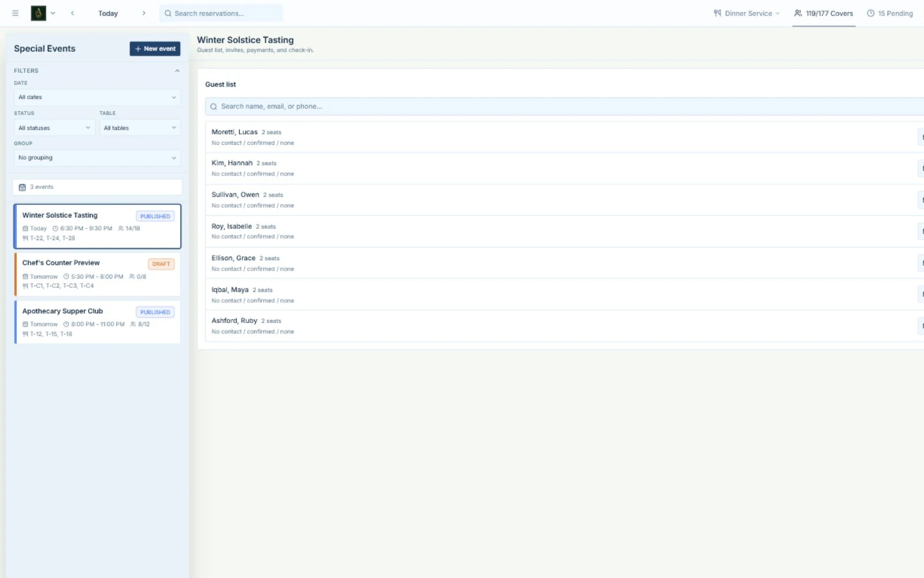Click the PUBLISHED badge on Winter Solstice Tasting
924x578 pixels.
point(155,216)
